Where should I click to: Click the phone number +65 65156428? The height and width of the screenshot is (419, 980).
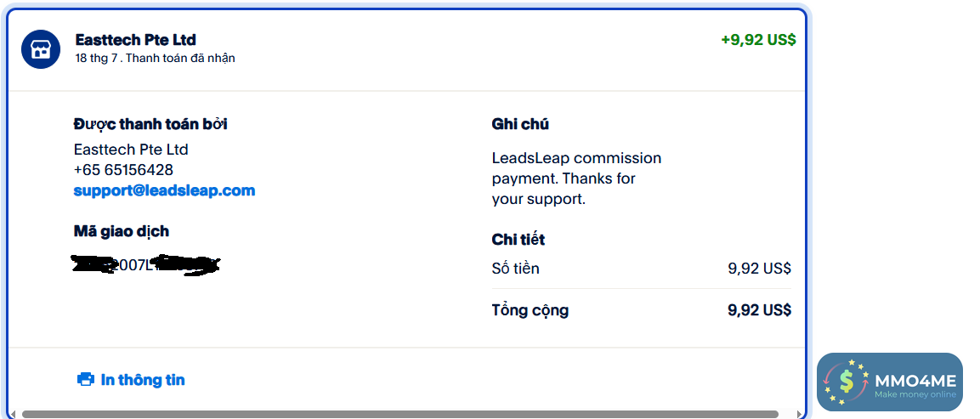tap(123, 170)
